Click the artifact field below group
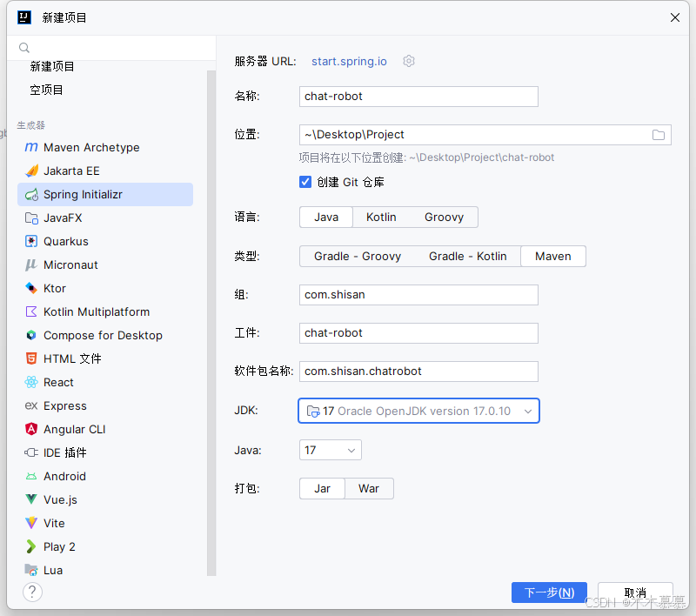Image resolution: width=696 pixels, height=616 pixels. 418,333
